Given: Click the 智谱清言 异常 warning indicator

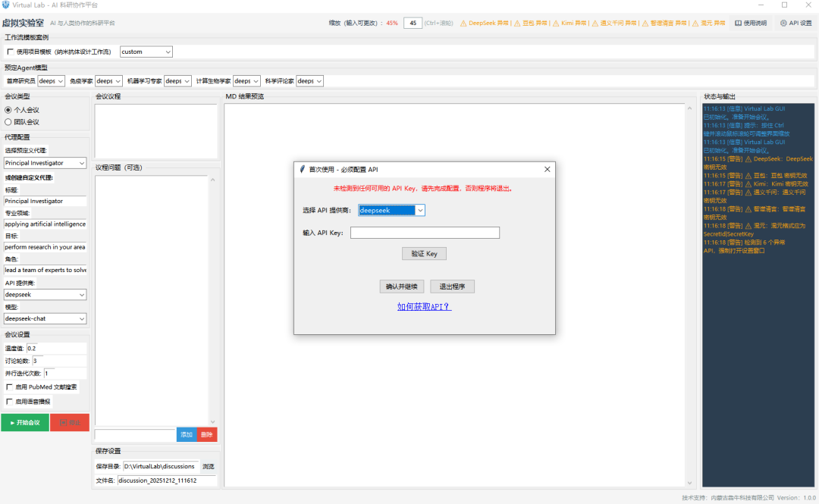Looking at the screenshot, I should pyautogui.click(x=664, y=23).
